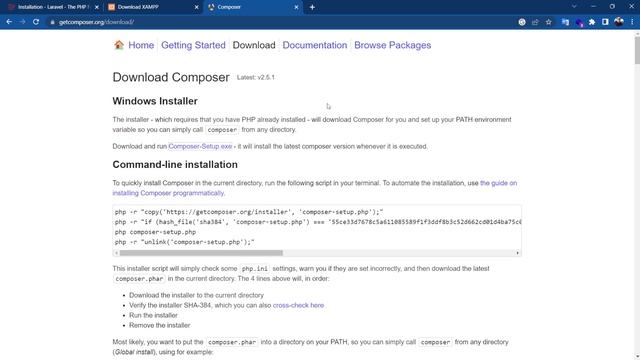Click the code block horizontal scrollbar thumb

pyautogui.click(x=201, y=253)
